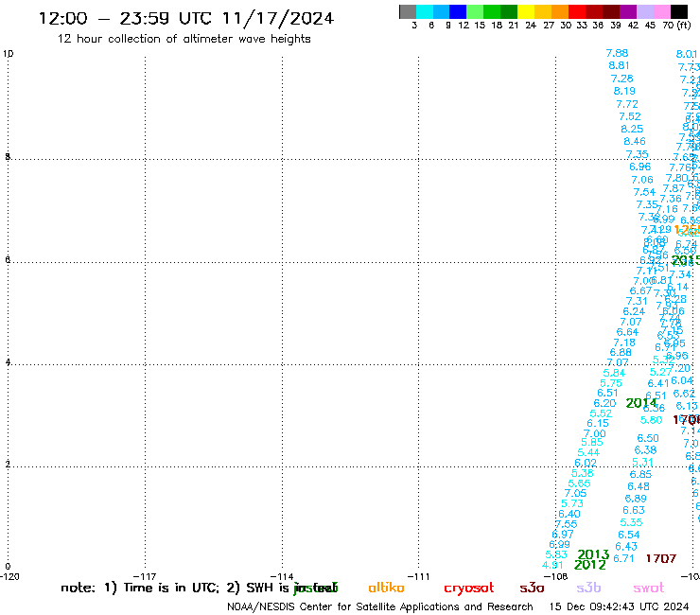Image resolution: width=700 pixels, height=615 pixels.
Task: Select the "s3a" satellite legend label
Action: 532,588
